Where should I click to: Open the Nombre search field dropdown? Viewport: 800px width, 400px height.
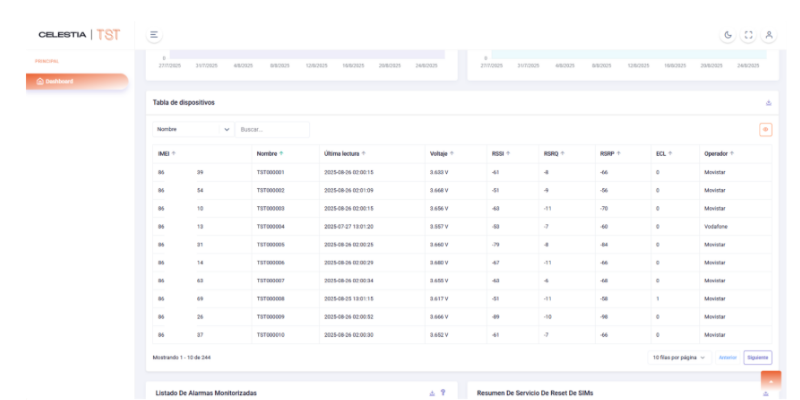[x=193, y=129]
